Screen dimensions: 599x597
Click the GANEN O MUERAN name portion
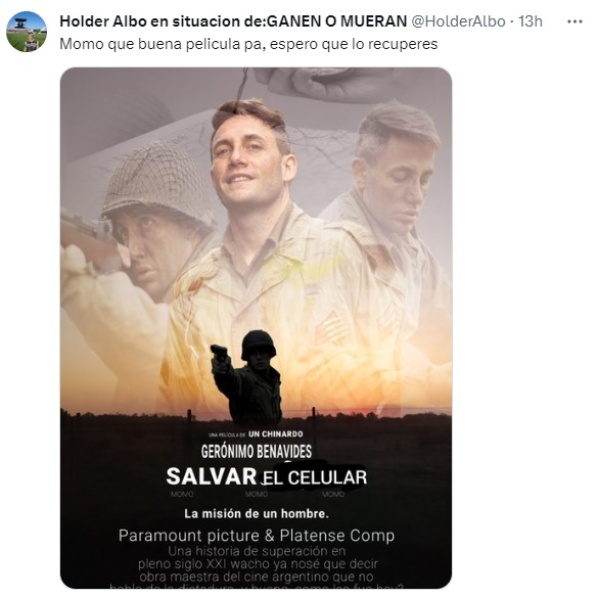pos(337,21)
